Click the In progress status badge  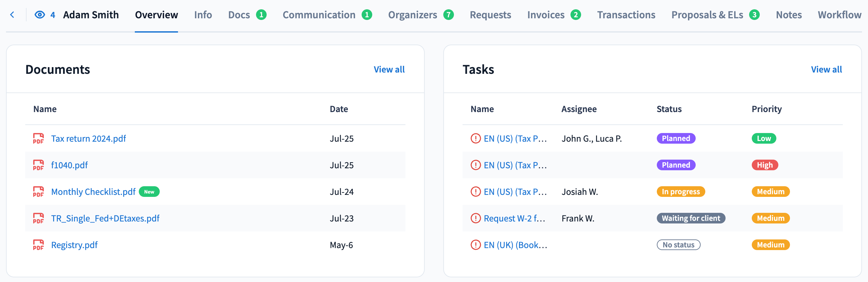point(680,192)
